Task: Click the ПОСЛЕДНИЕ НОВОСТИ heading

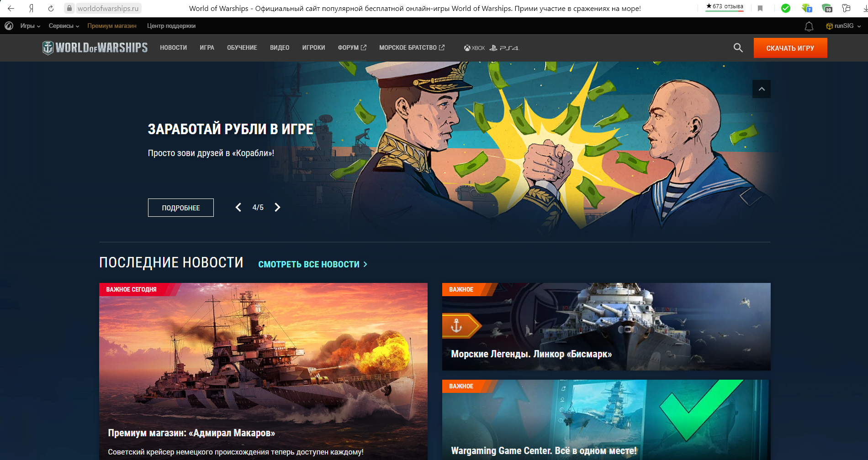Action: (x=171, y=262)
